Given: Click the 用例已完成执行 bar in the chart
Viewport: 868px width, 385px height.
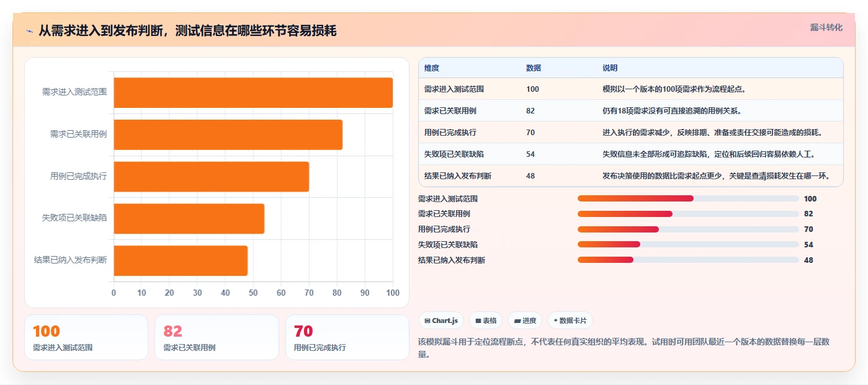Looking at the screenshot, I should click(211, 177).
